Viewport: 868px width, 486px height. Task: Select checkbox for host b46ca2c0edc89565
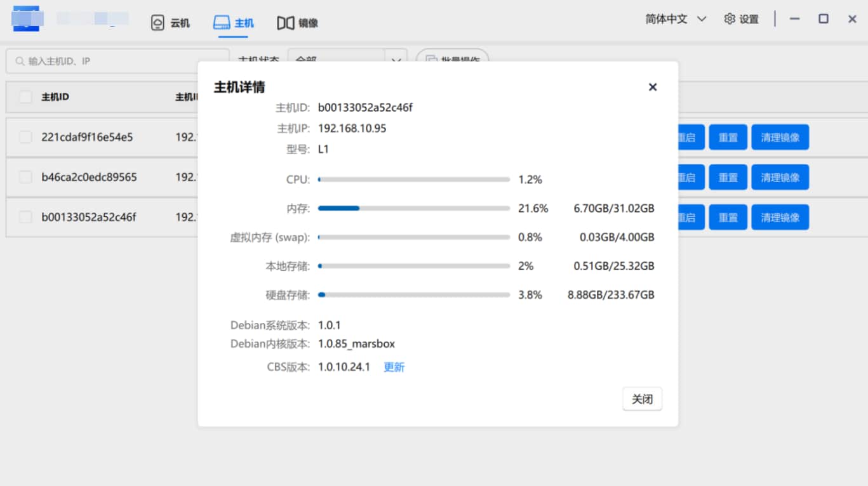click(x=25, y=177)
